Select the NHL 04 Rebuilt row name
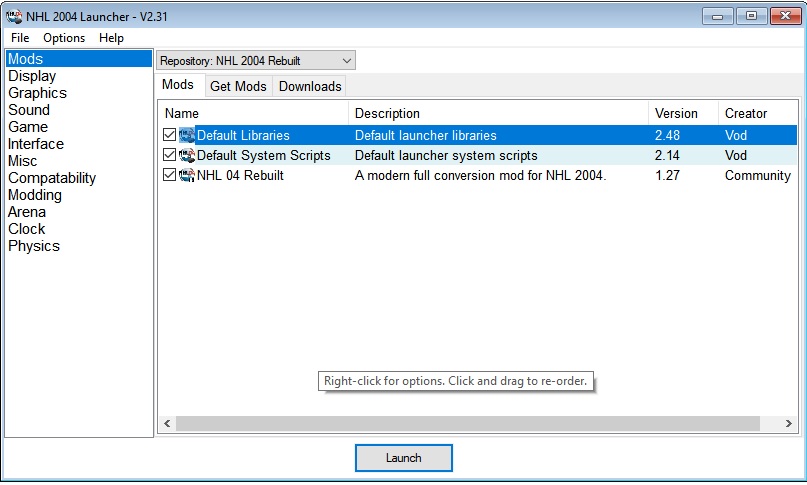 coord(240,176)
